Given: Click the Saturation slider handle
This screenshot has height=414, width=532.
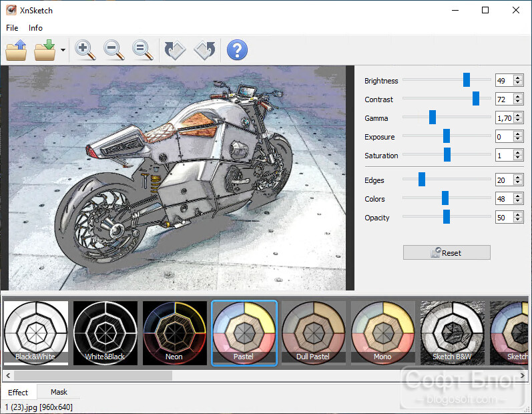Looking at the screenshot, I should (447, 154).
